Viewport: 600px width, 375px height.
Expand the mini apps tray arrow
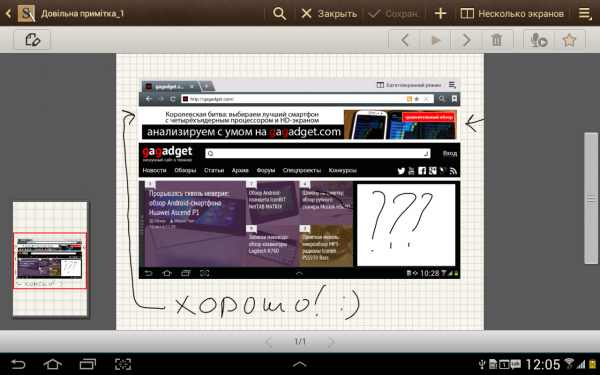coord(300,364)
